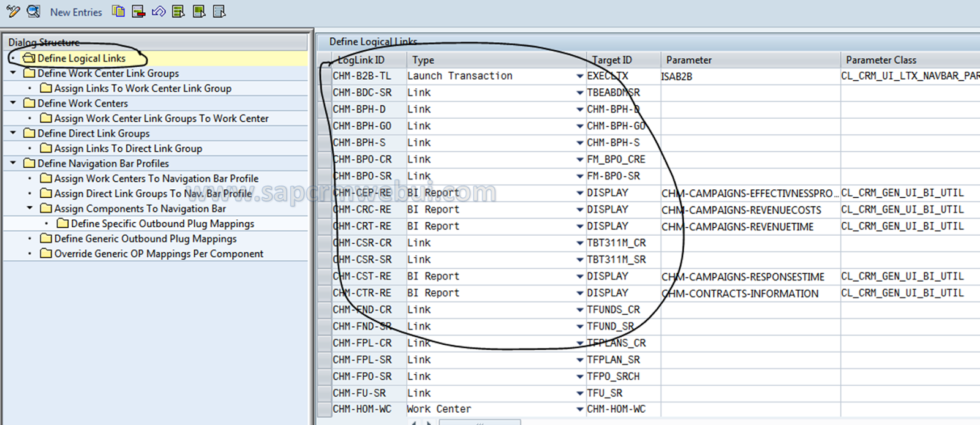Screen dimensions: 980x425
Task: Click the Select Block icon
Action: (x=199, y=11)
